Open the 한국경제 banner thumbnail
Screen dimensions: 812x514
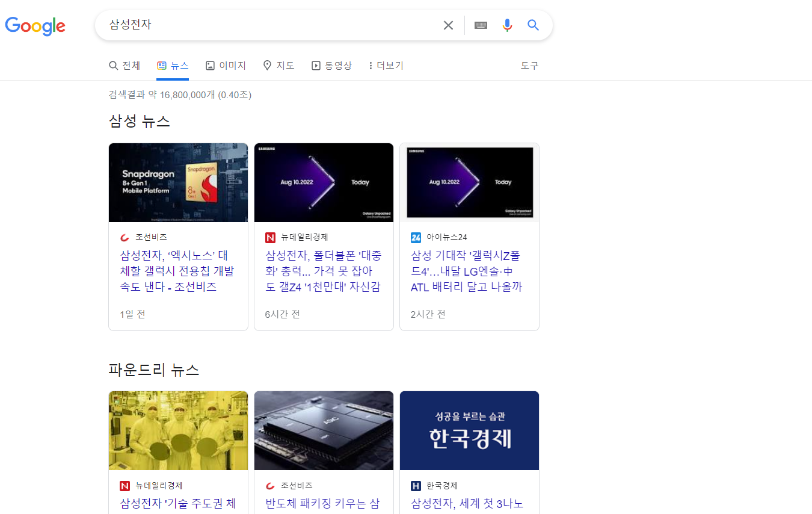[469, 430]
